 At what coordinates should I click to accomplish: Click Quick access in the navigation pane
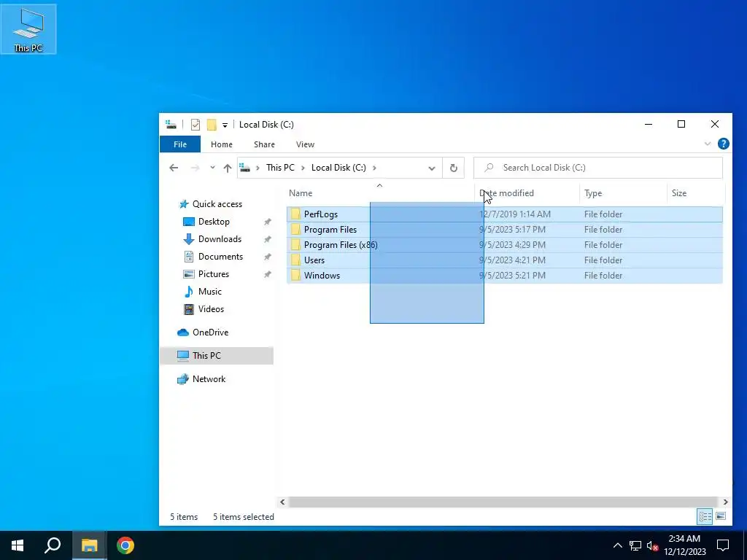[217, 204]
